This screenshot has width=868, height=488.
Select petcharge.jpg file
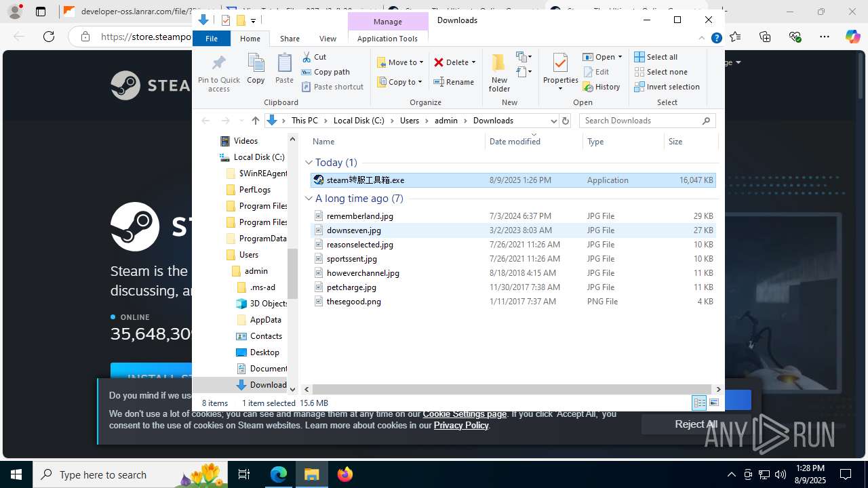coord(513,287)
